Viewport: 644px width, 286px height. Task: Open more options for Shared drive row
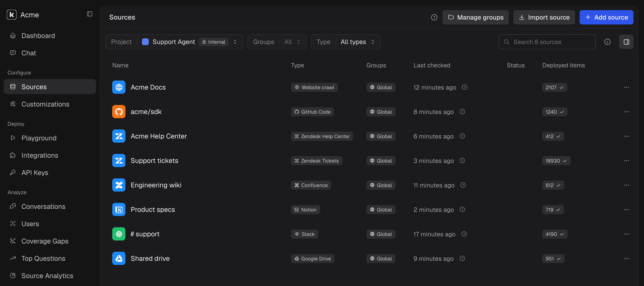coord(626,259)
